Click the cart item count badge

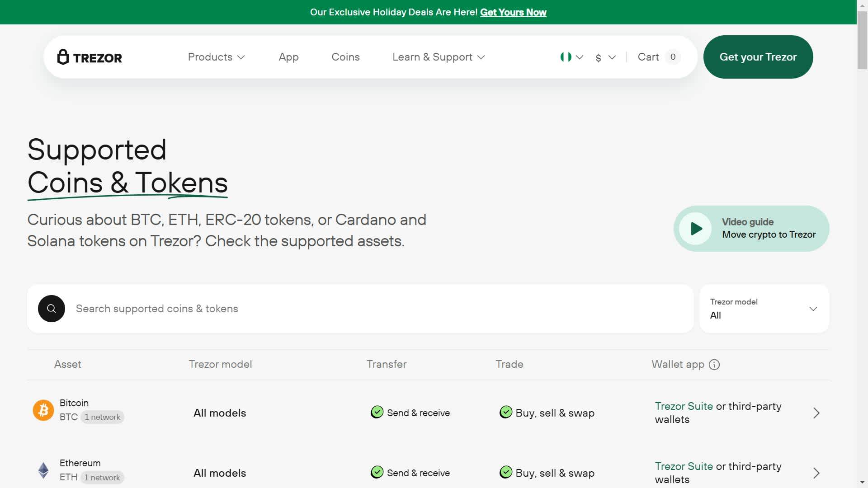tap(673, 57)
